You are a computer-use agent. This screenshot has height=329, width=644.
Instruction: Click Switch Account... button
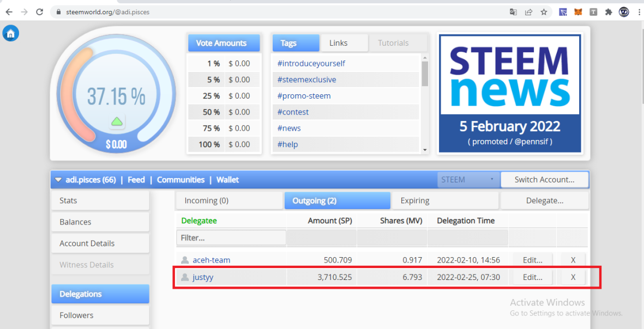[544, 180]
